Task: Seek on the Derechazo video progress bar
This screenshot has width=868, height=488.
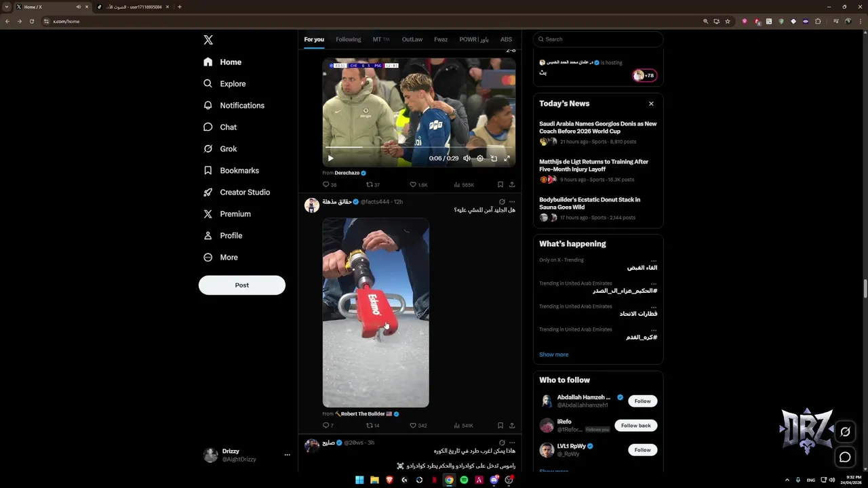Action: click(x=418, y=147)
